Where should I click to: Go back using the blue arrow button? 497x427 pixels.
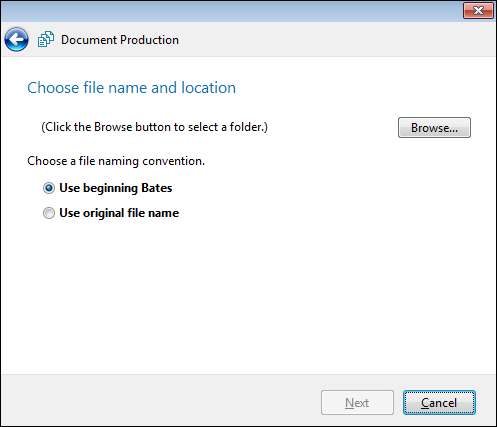16,40
